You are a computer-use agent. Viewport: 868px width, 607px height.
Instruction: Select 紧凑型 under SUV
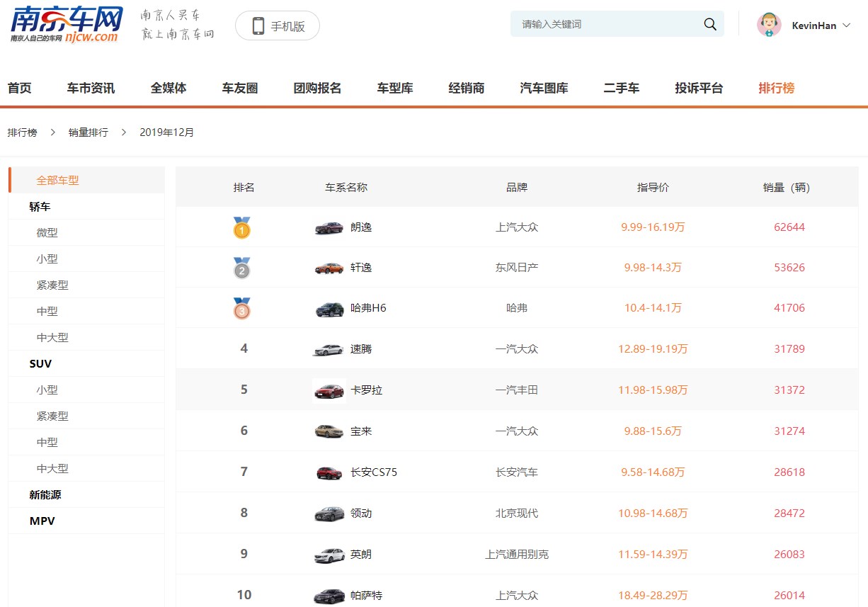tap(52, 416)
